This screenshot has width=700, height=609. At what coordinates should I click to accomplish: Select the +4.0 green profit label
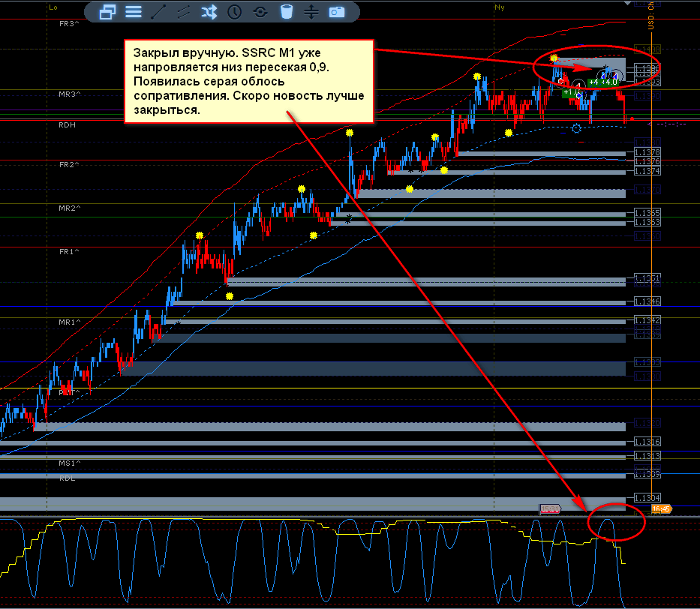(608, 82)
